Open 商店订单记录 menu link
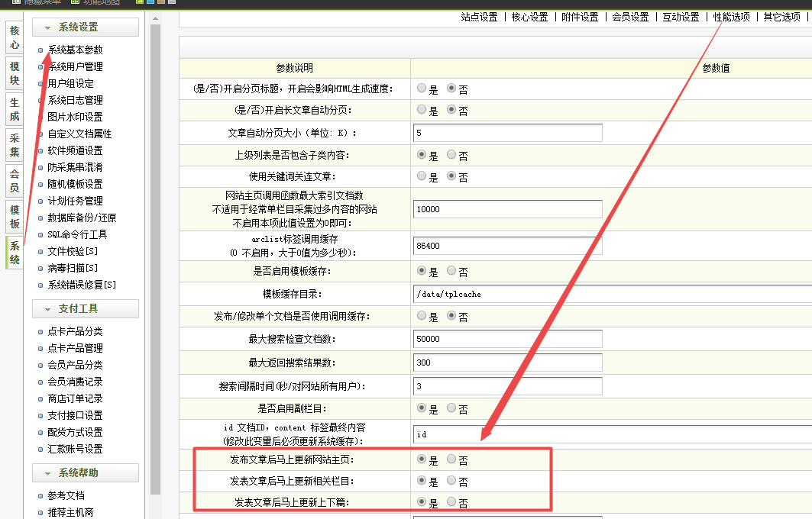Image resolution: width=812 pixels, height=519 pixels. click(75, 398)
